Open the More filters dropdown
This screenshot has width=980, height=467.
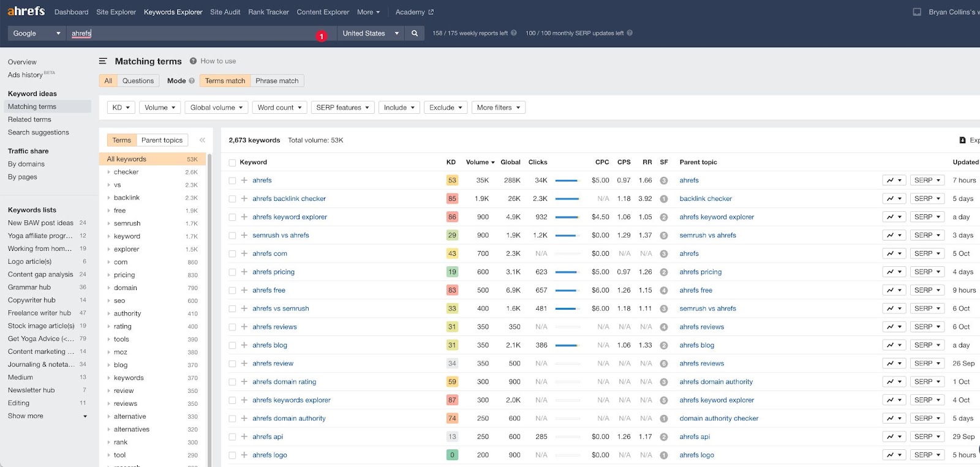click(499, 108)
